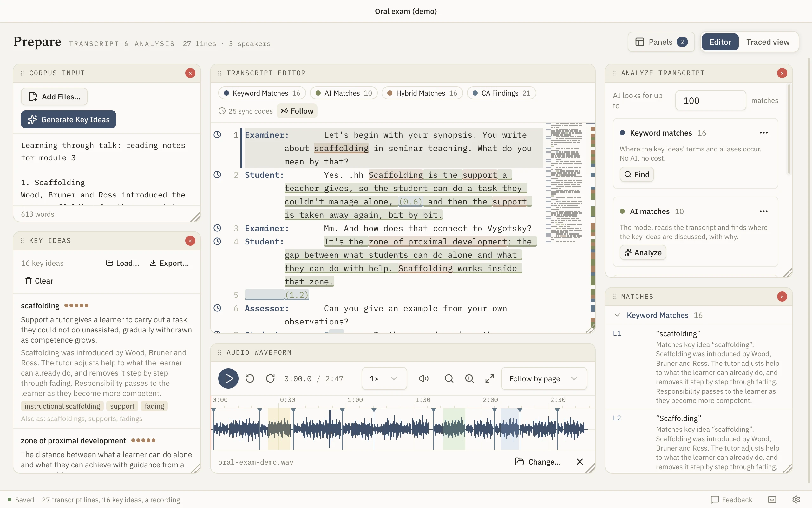Open Follow by page dropdown
812x508 pixels.
coord(544,379)
